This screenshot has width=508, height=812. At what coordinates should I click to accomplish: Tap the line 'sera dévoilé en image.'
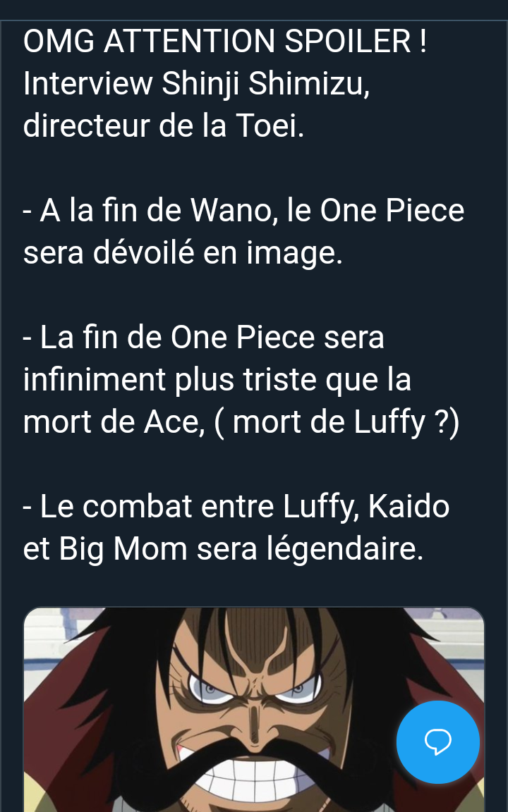click(x=183, y=253)
